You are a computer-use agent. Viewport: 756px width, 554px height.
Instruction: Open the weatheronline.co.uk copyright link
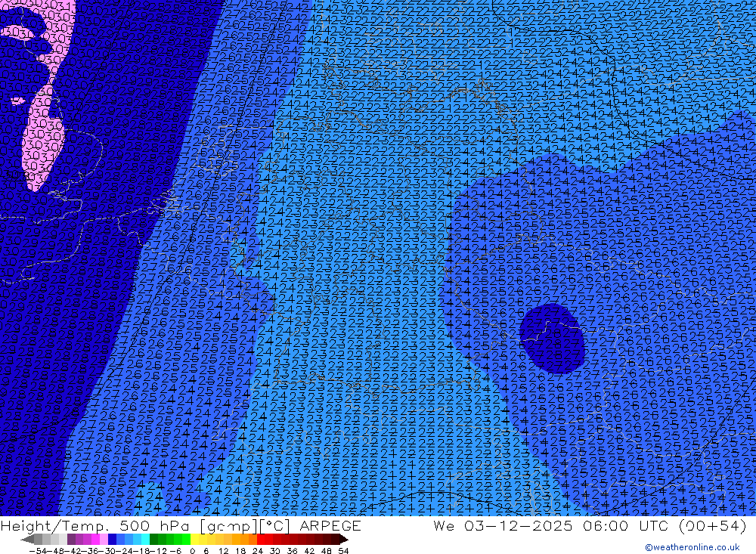pyautogui.click(x=692, y=547)
